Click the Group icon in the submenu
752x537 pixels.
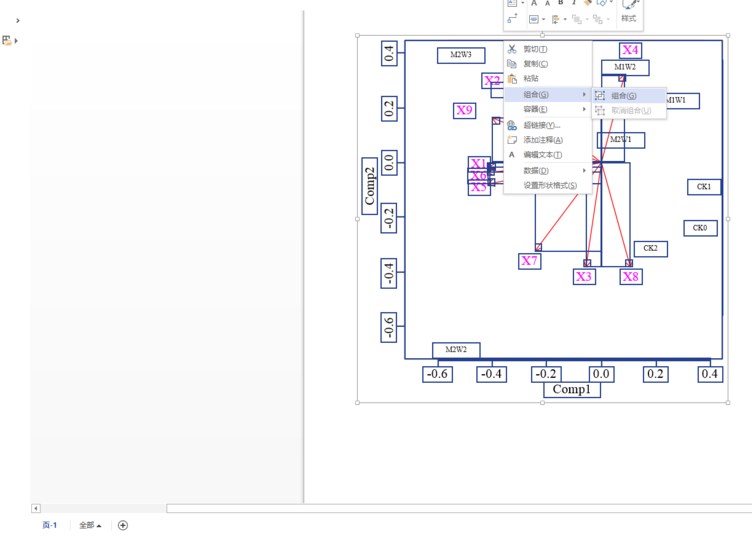(600, 96)
